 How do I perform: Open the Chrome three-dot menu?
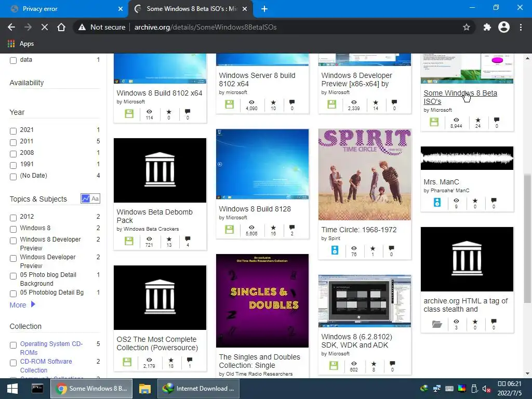tap(521, 27)
